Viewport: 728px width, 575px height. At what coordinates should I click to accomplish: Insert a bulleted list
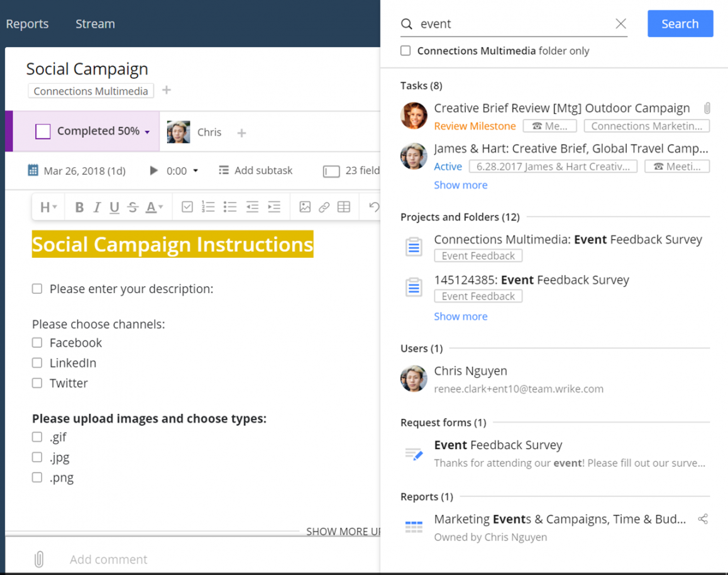coord(230,207)
